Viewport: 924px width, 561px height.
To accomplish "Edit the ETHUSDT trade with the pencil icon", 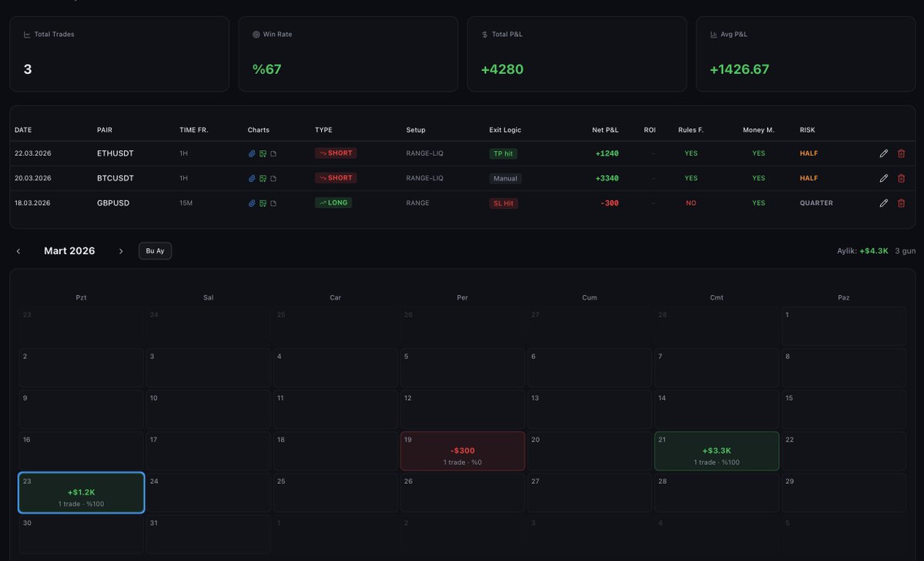I will pos(884,153).
